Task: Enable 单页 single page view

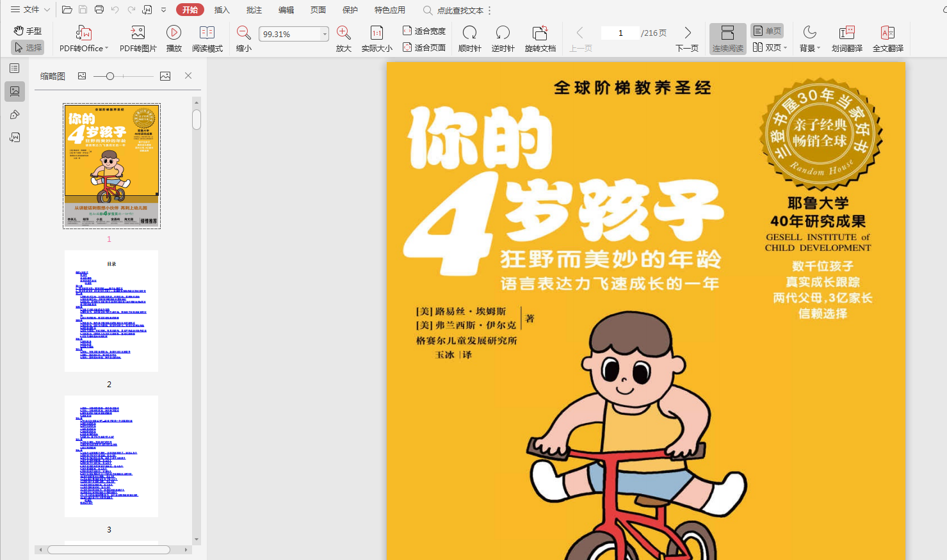Action: 767,31
